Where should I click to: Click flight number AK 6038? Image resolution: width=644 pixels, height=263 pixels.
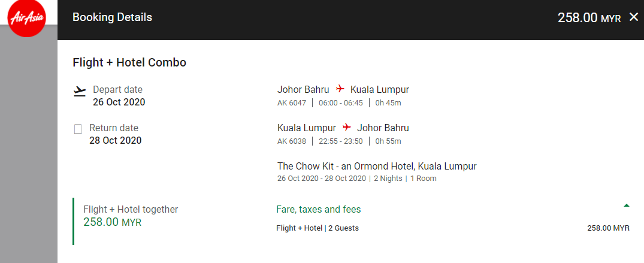click(x=292, y=141)
